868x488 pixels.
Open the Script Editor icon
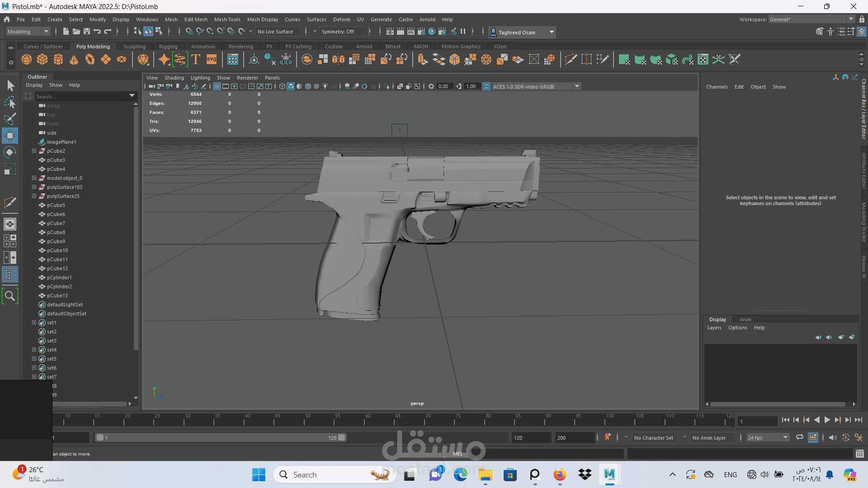pos(859,454)
